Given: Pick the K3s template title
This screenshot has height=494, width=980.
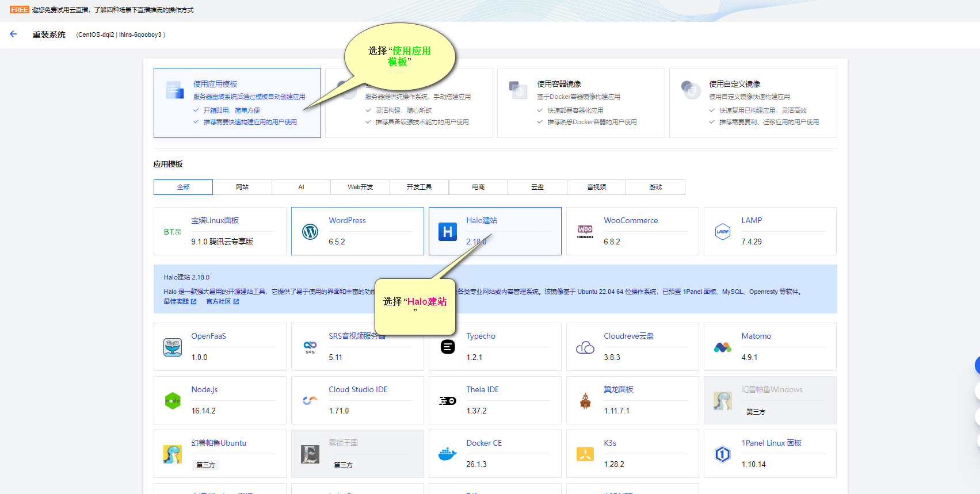Looking at the screenshot, I should (x=610, y=443).
